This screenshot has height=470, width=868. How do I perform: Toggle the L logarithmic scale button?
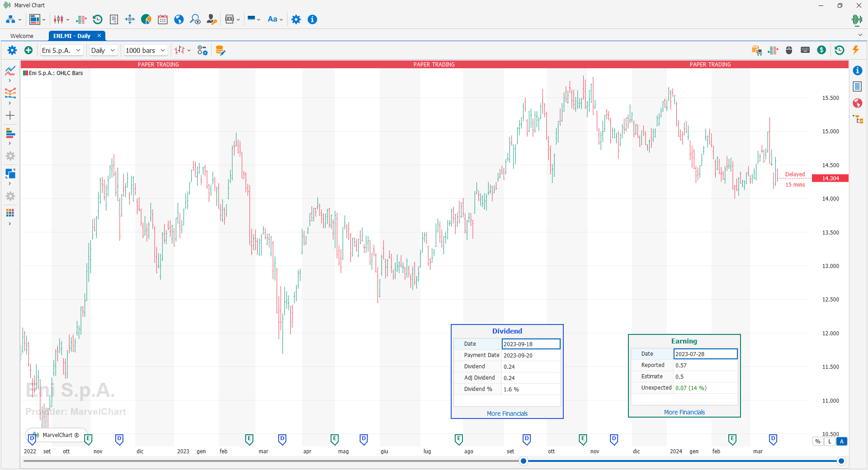coord(830,442)
